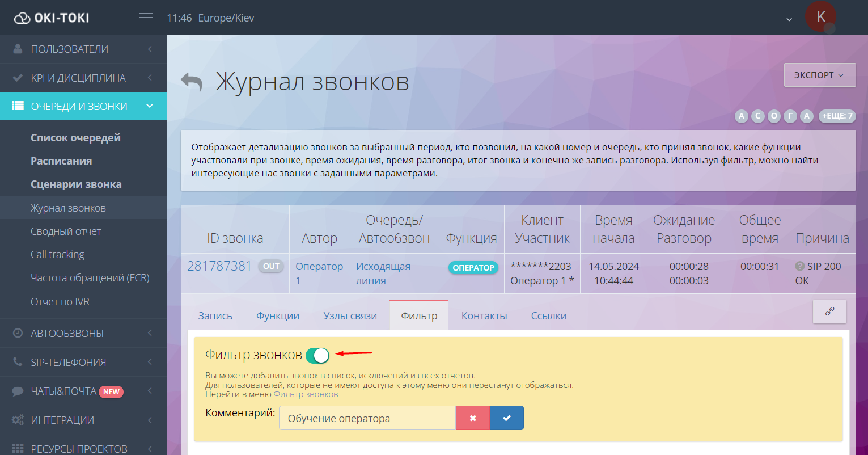Click the Очереди и звонки list icon
The height and width of the screenshot is (455, 868).
(x=18, y=106)
